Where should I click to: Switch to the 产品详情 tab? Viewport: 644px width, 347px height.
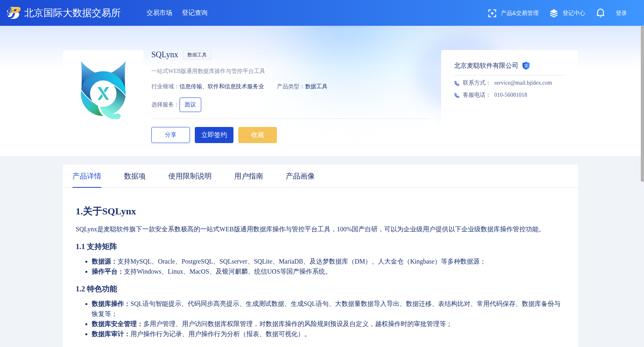tap(87, 176)
